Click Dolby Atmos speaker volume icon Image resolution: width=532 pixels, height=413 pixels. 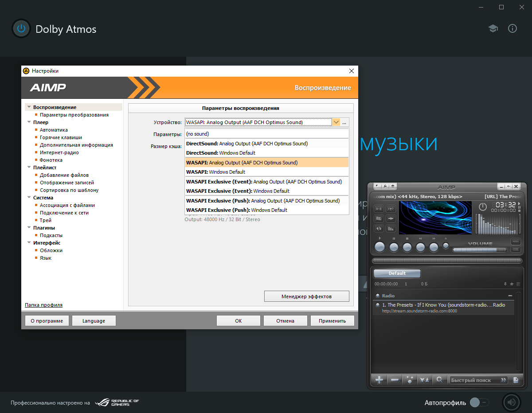click(511, 402)
